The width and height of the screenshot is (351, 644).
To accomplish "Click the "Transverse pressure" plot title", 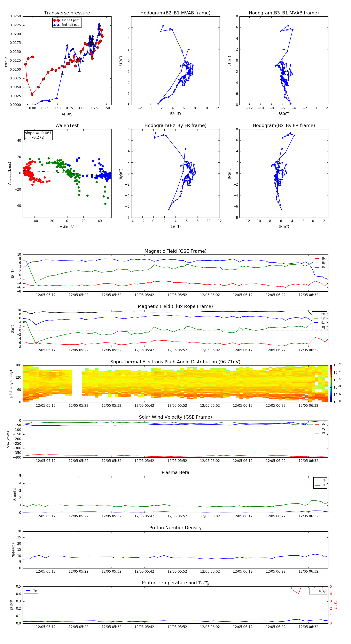I will (x=67, y=13).
